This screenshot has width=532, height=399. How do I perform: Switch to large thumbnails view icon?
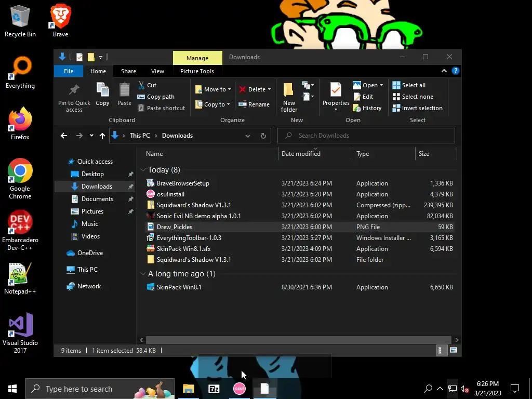pyautogui.click(x=453, y=350)
